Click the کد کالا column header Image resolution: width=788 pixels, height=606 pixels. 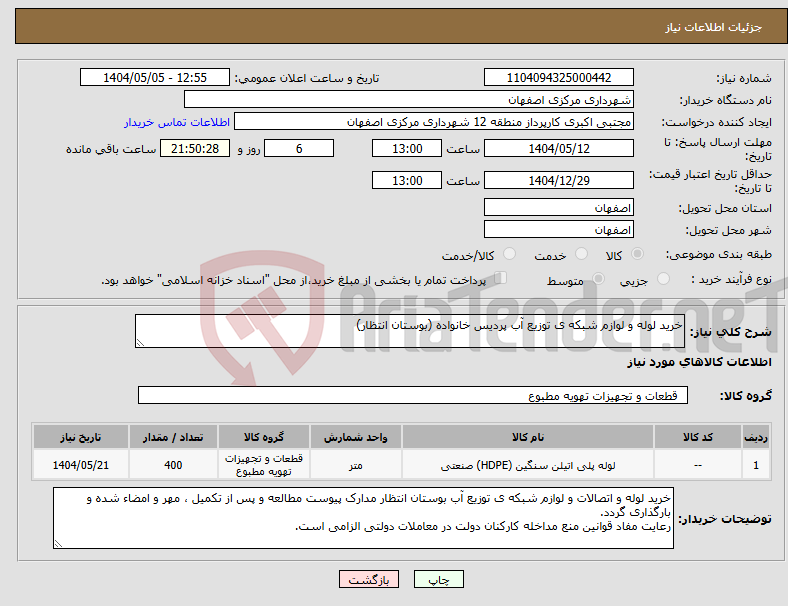click(698, 437)
